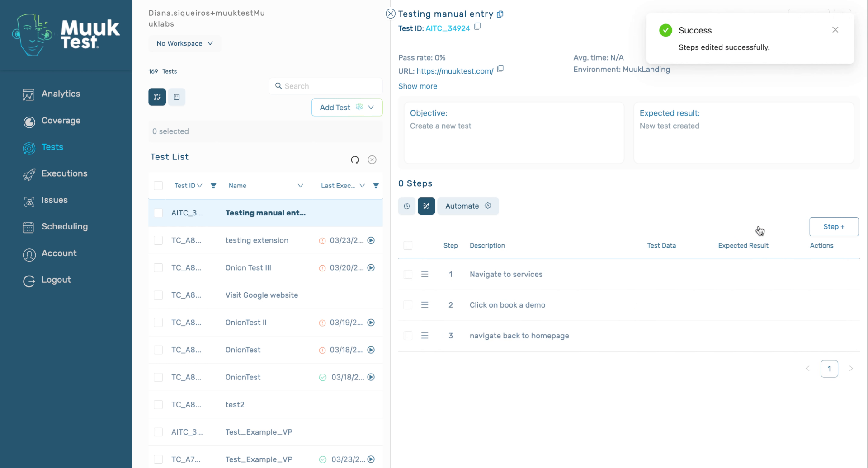Open the Last Exec filter icon
The image size is (868, 468).
click(x=376, y=186)
